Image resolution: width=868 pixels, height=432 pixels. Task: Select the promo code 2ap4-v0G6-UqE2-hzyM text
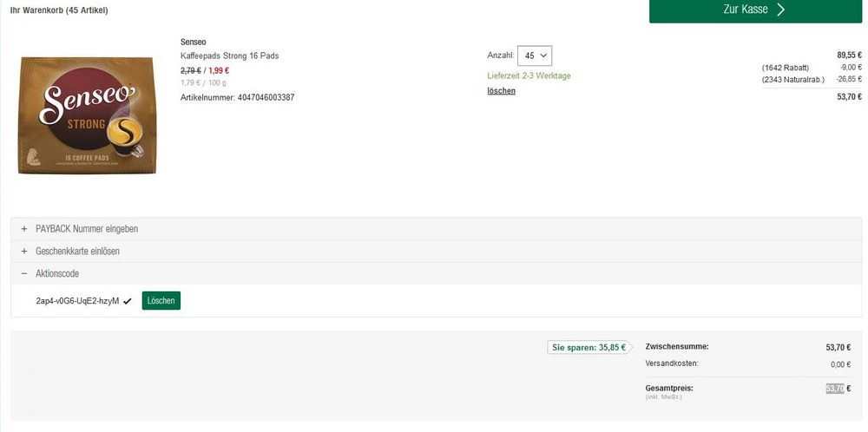pos(77,301)
